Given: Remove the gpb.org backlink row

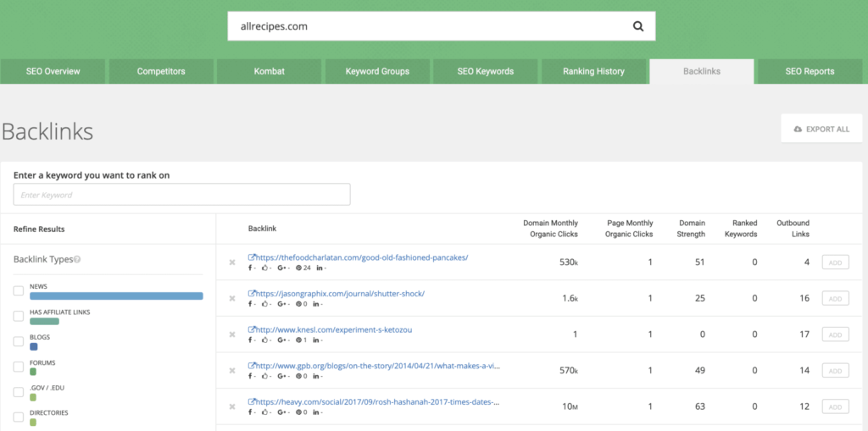Looking at the screenshot, I should 232,371.
